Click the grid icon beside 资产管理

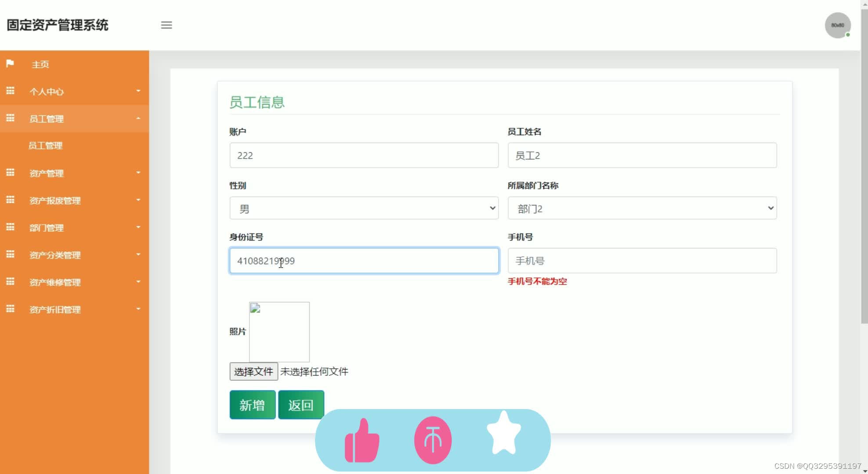tap(10, 172)
